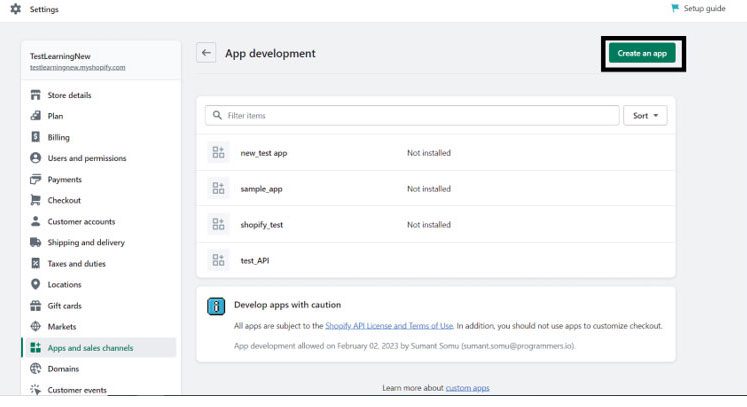The image size is (747, 407).
Task: Click the Locations pin icon
Action: click(36, 284)
